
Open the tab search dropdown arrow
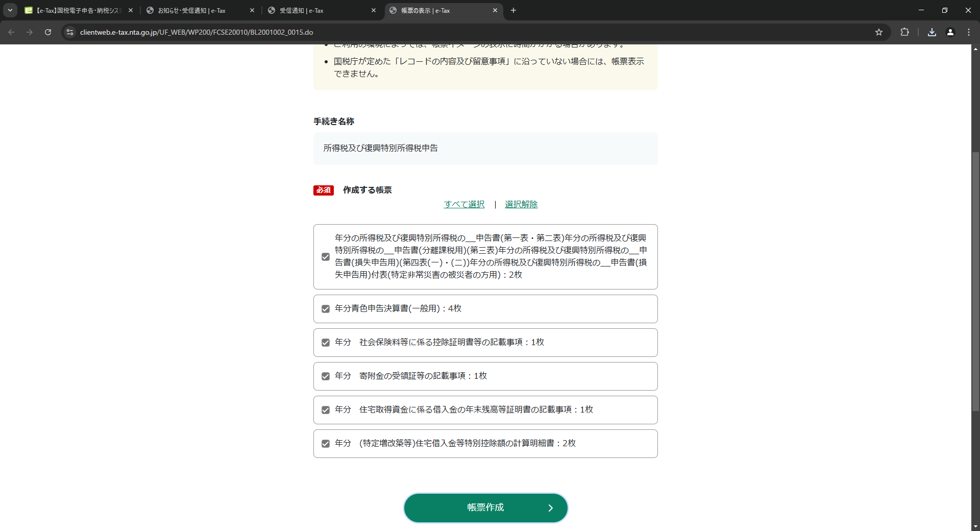click(10, 10)
